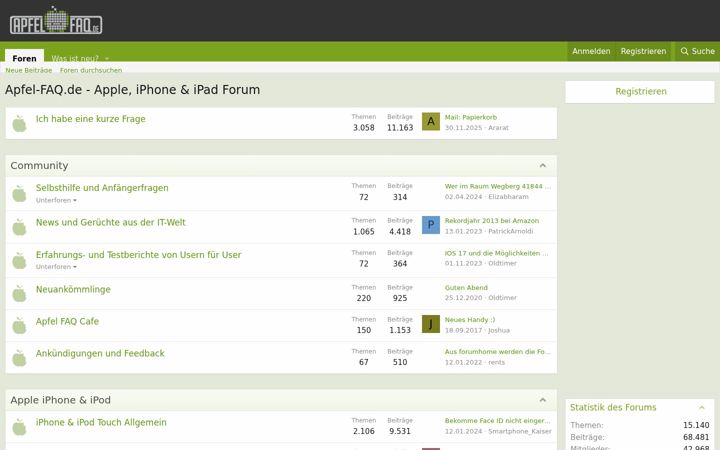The height and width of the screenshot is (450, 720).
Task: Click date 13.01.2023 next to PatrickArnoldi
Action: click(x=463, y=231)
